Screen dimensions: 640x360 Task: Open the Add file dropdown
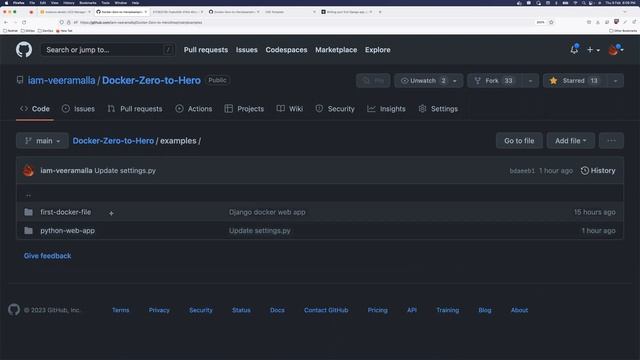(x=571, y=141)
